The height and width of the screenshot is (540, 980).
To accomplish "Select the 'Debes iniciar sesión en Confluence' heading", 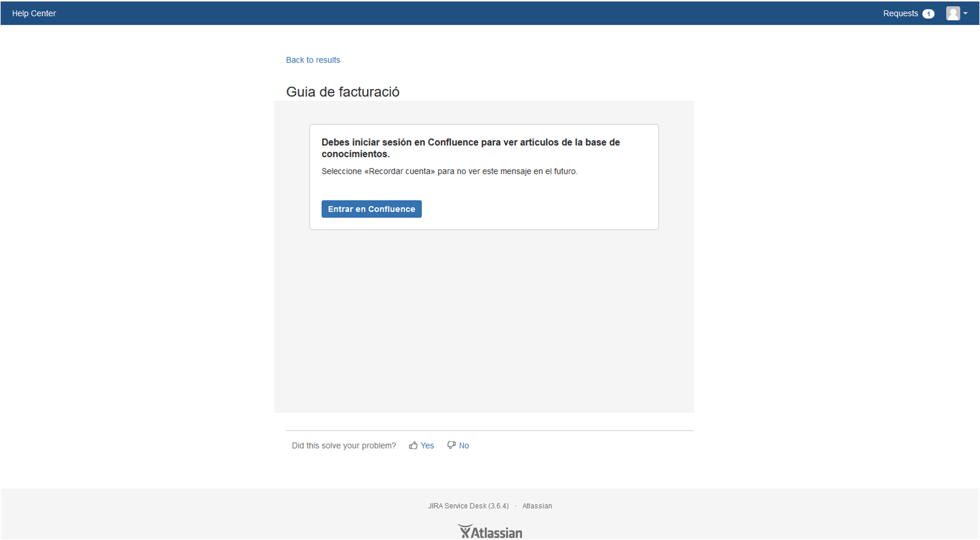I will (471, 148).
